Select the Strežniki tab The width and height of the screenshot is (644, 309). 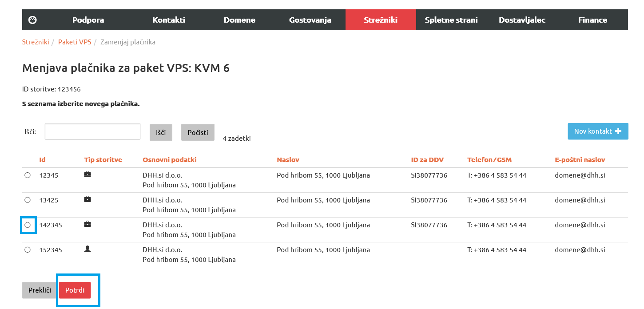[x=381, y=20]
